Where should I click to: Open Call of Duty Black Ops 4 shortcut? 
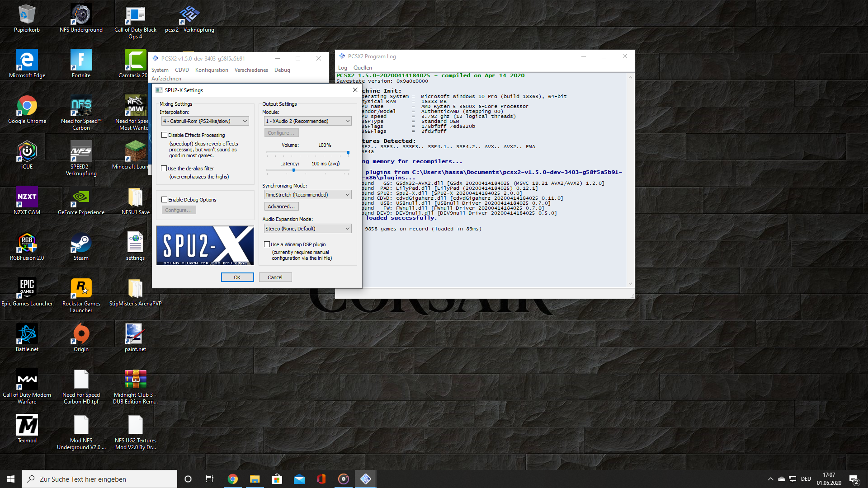point(135,21)
